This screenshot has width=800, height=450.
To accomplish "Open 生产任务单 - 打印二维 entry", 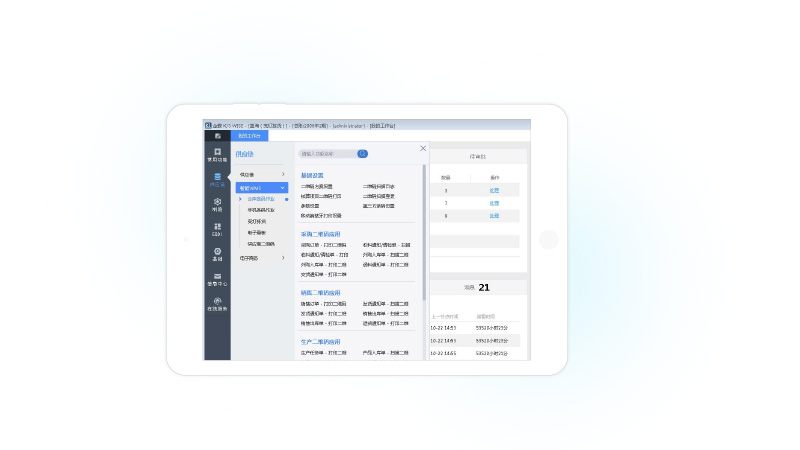I will [323, 353].
